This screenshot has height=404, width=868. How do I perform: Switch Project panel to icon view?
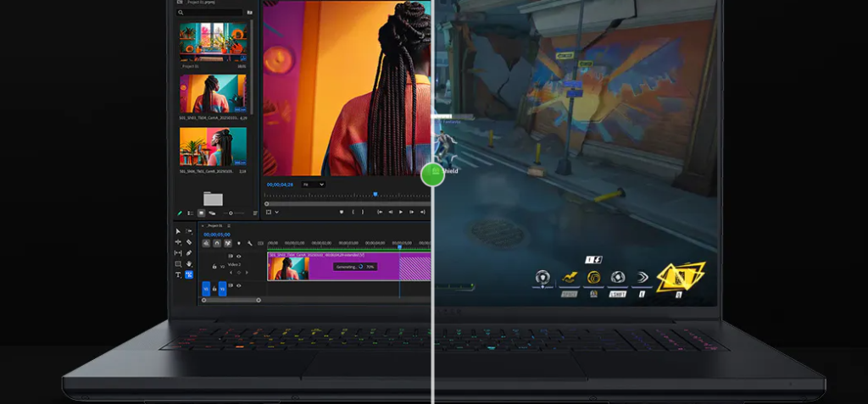[x=201, y=213]
